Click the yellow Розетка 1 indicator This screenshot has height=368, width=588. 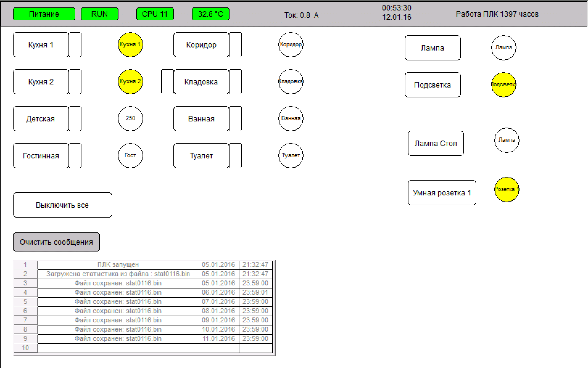pyautogui.click(x=507, y=190)
